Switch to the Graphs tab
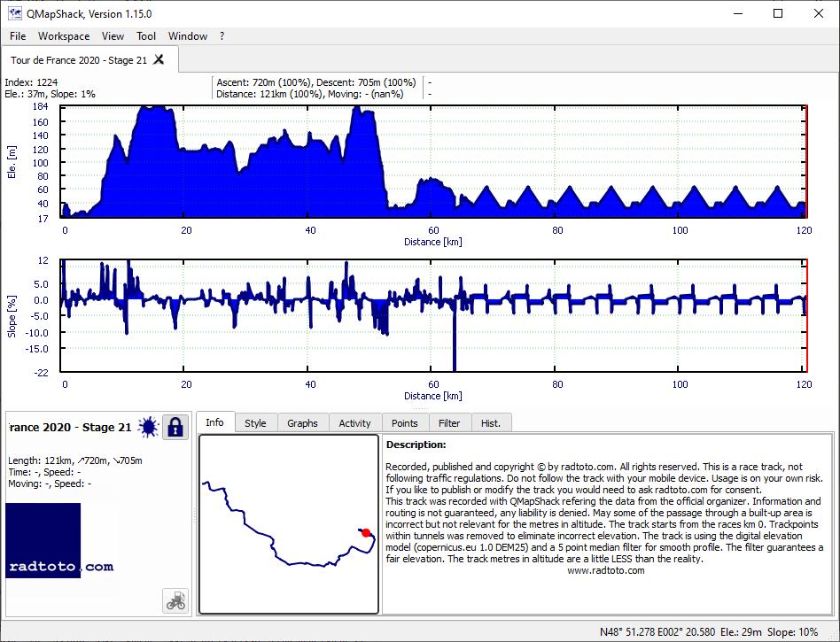The image size is (840, 642). (x=303, y=423)
